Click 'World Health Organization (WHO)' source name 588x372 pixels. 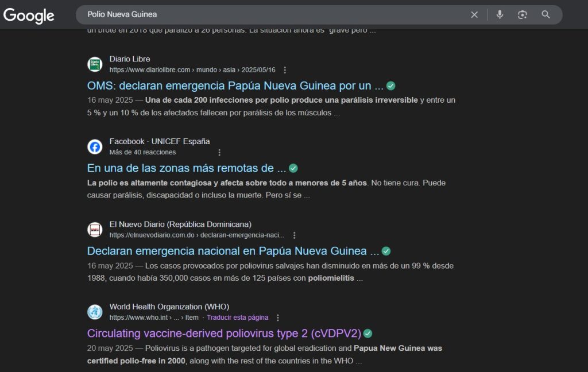pos(169,307)
